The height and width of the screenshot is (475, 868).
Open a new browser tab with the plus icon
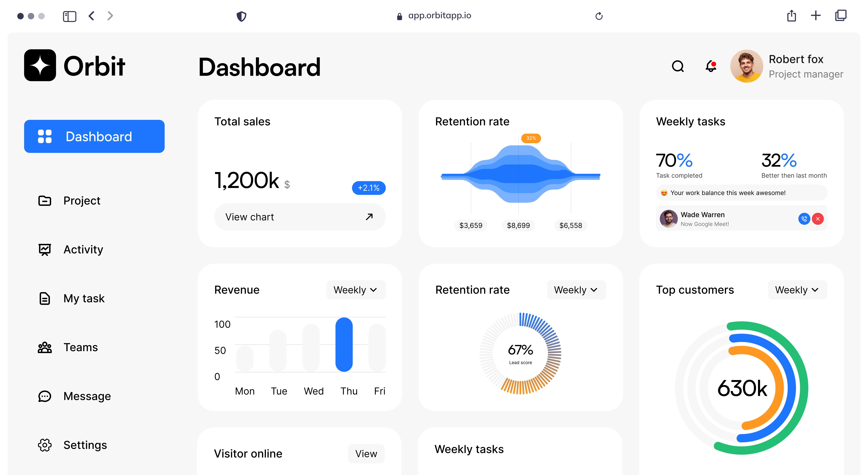pyautogui.click(x=816, y=15)
